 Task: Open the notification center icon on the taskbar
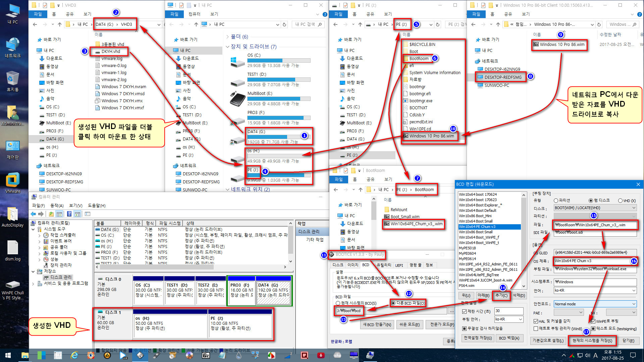(633, 355)
